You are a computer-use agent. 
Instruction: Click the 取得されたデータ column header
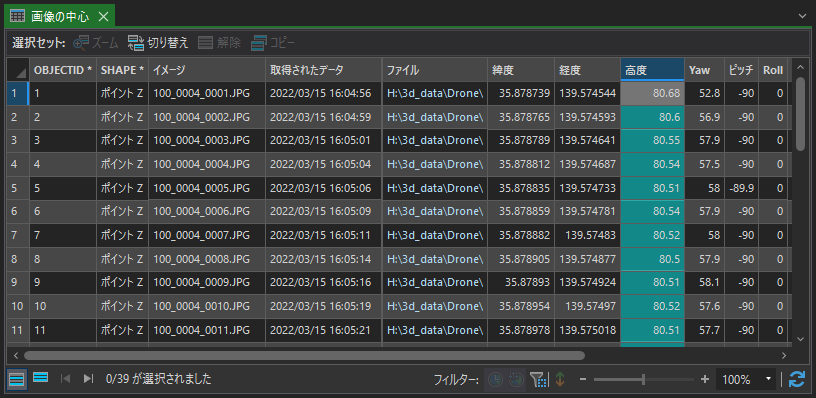coord(324,70)
